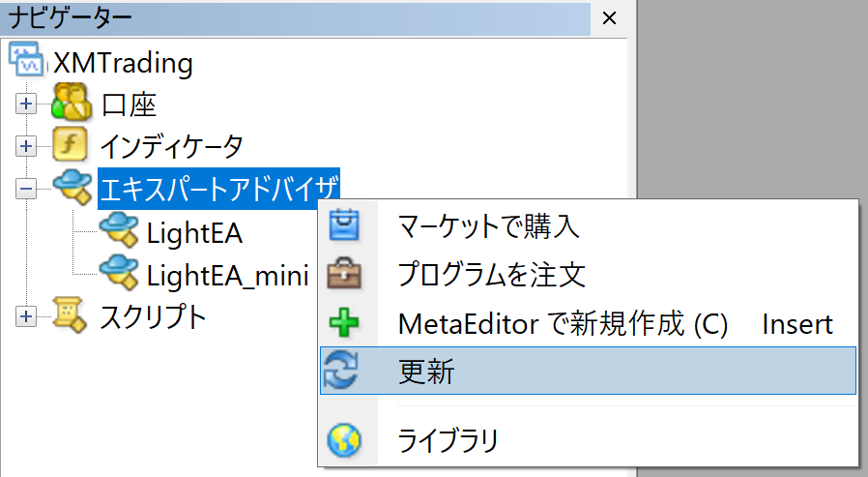Click the green plus icon for MetaEditor
868x477 pixels.
click(345, 322)
